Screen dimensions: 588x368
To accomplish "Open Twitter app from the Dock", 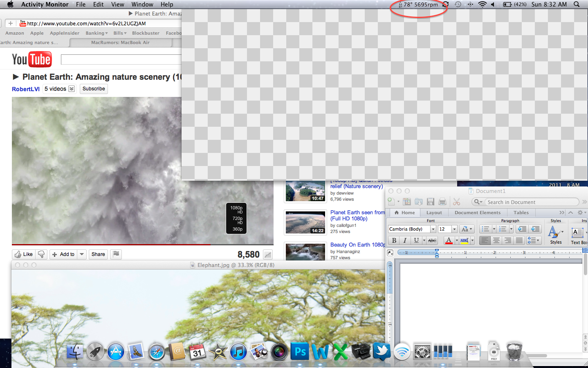I will (x=382, y=351).
